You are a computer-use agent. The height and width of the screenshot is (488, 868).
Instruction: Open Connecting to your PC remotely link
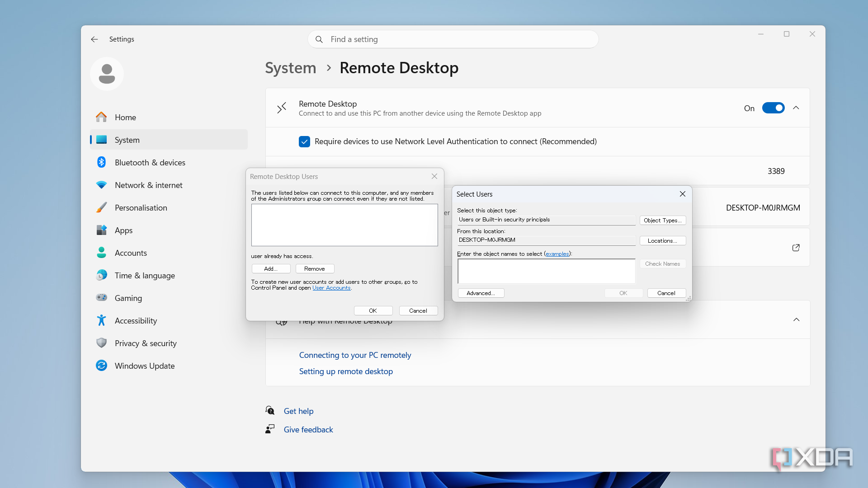pyautogui.click(x=355, y=355)
